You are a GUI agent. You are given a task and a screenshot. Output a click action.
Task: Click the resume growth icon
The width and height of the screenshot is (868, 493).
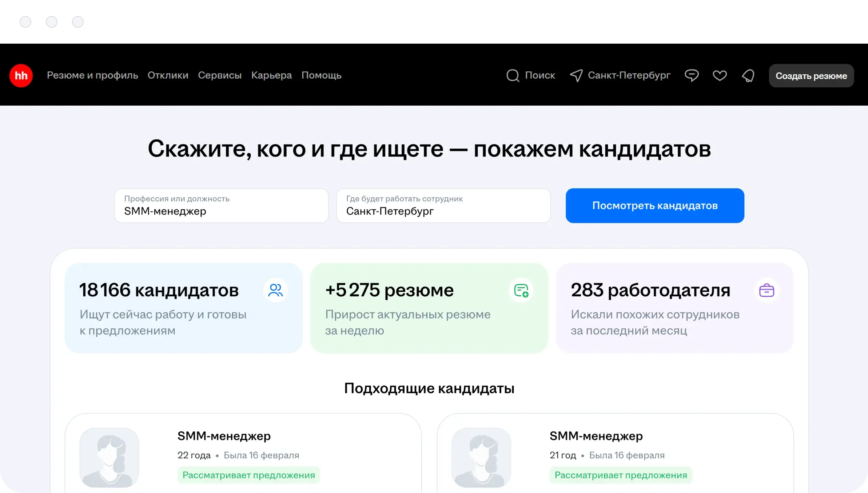[x=521, y=290]
